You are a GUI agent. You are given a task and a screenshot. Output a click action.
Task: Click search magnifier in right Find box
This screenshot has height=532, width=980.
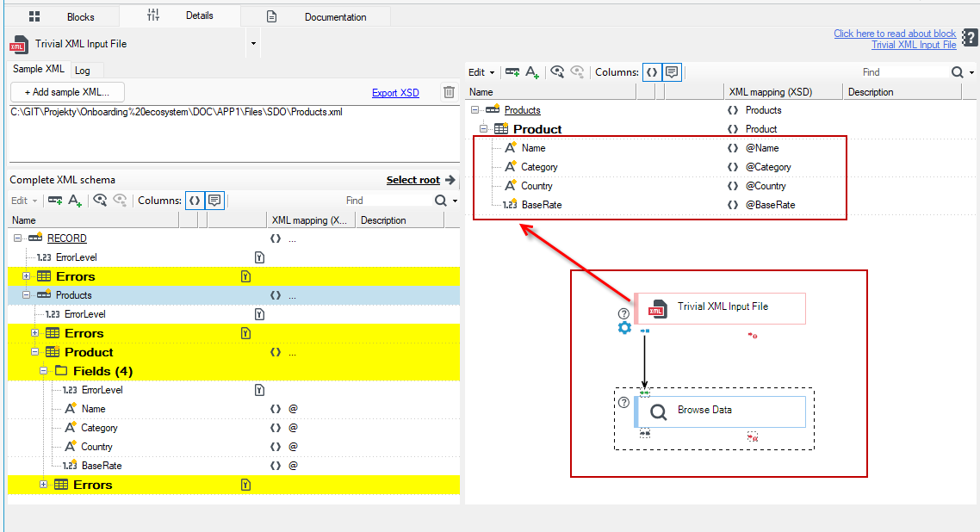click(957, 72)
